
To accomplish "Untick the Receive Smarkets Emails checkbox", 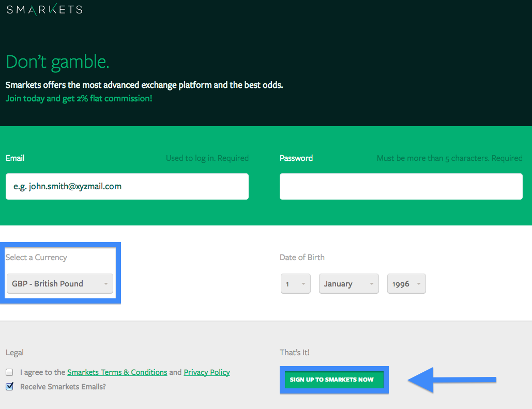I will [x=9, y=386].
